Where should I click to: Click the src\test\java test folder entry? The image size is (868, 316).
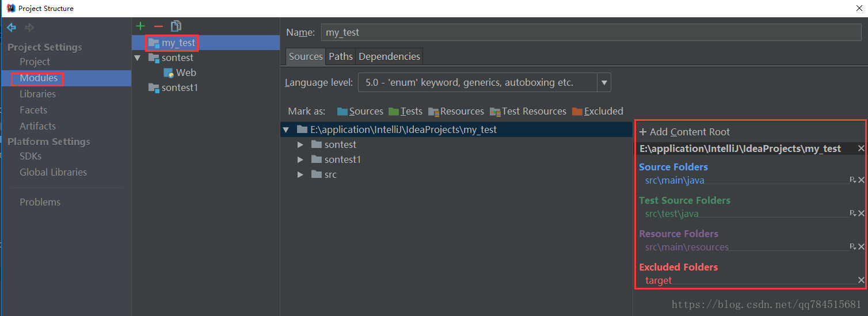click(x=672, y=214)
